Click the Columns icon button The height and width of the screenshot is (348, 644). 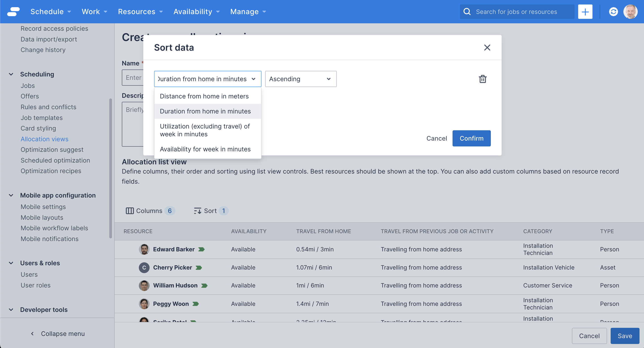point(129,211)
